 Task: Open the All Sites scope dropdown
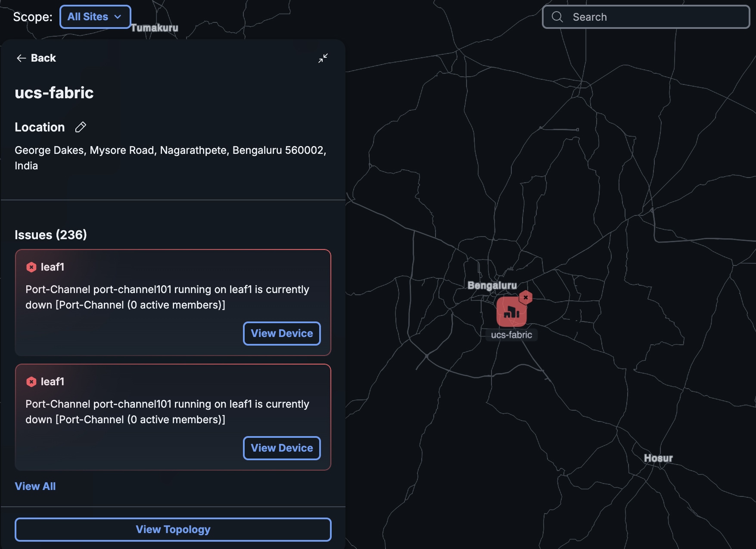pyautogui.click(x=95, y=17)
